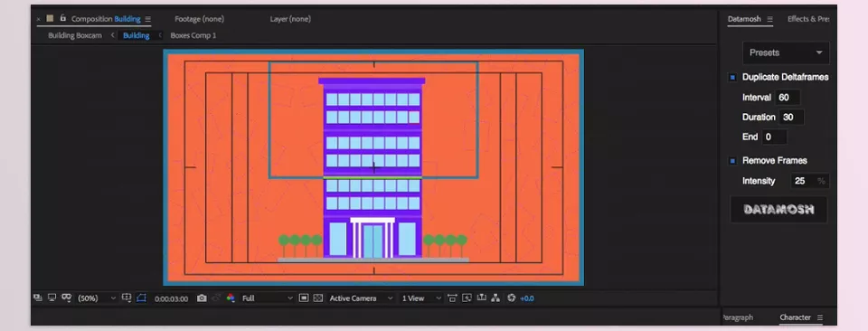Open the Datamosh panel menu icon
This screenshot has height=331, width=868.
click(x=770, y=19)
